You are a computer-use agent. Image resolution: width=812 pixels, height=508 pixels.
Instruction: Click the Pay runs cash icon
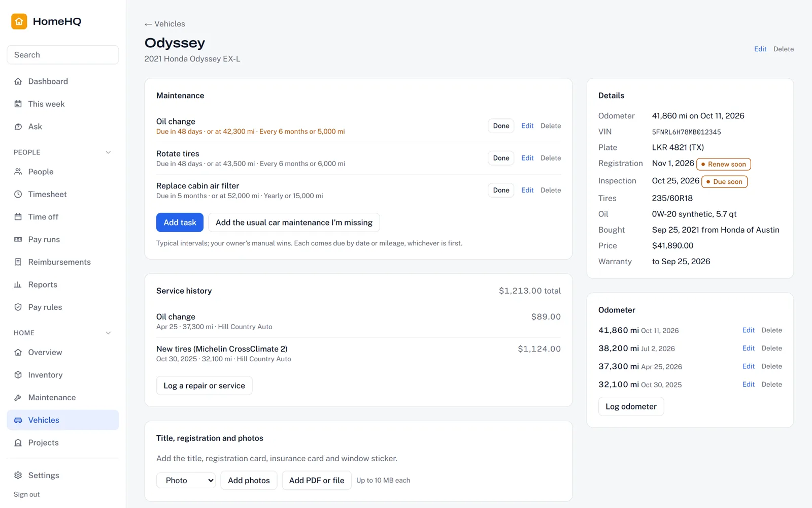click(x=18, y=239)
